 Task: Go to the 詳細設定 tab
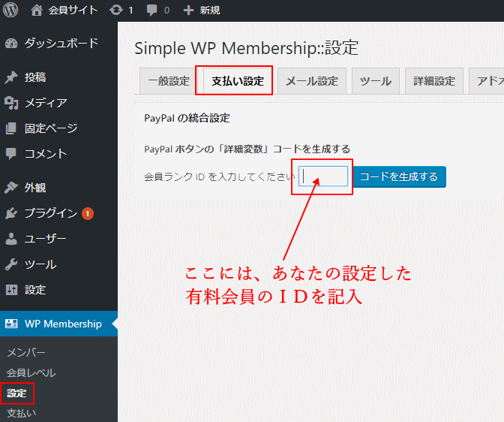point(434,81)
